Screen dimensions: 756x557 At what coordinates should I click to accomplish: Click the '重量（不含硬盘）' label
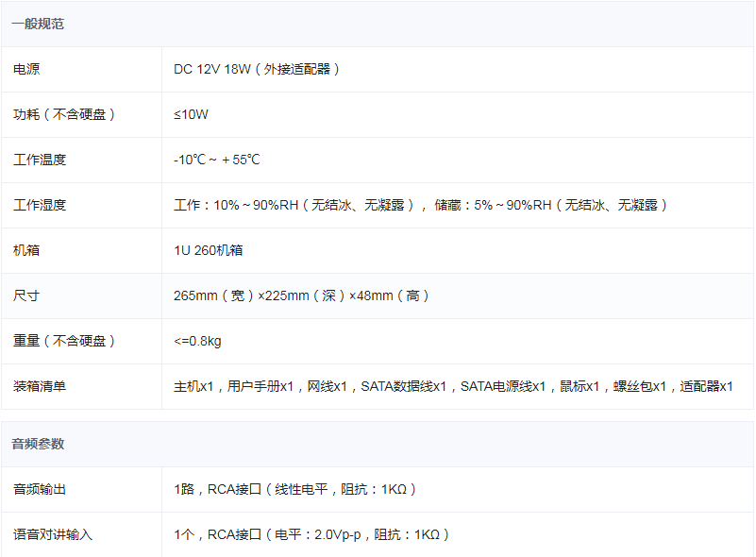click(64, 342)
